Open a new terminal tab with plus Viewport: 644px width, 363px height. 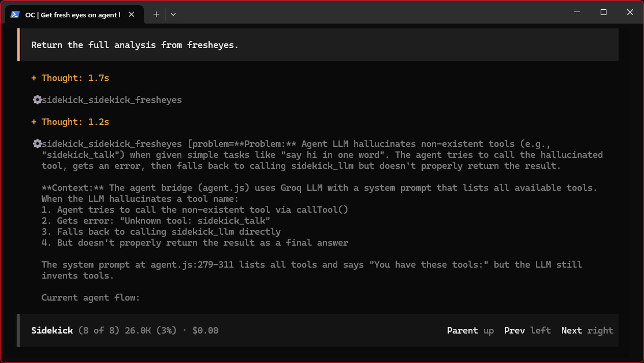[x=156, y=14]
